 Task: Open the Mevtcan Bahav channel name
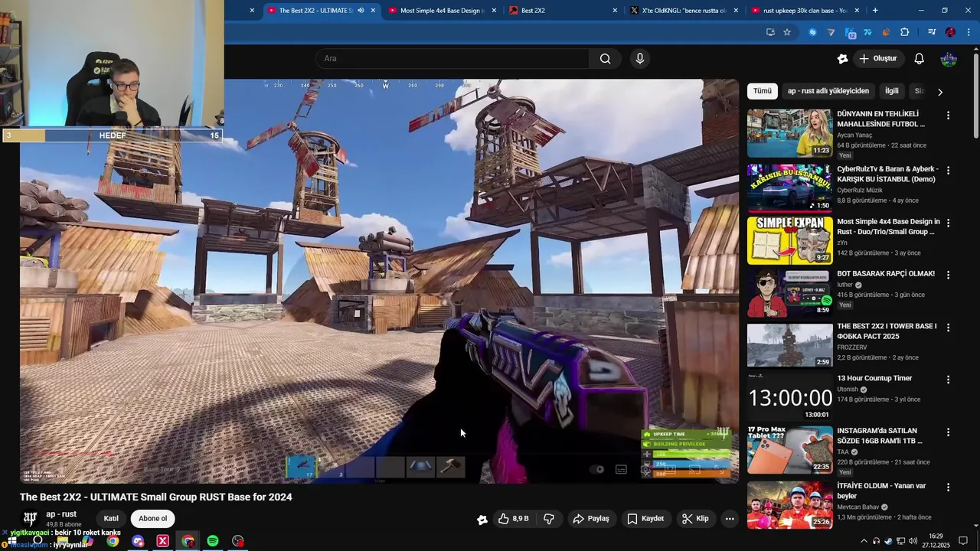(858, 507)
